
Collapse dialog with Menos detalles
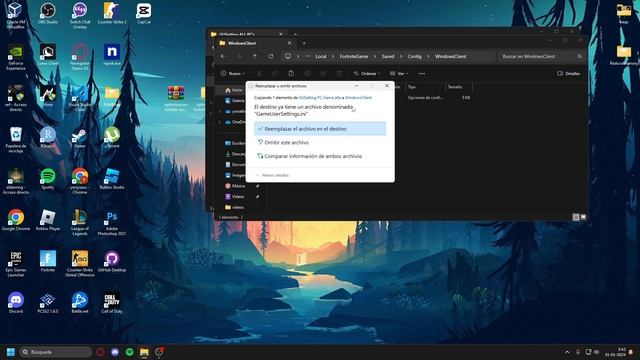pyautogui.click(x=272, y=175)
